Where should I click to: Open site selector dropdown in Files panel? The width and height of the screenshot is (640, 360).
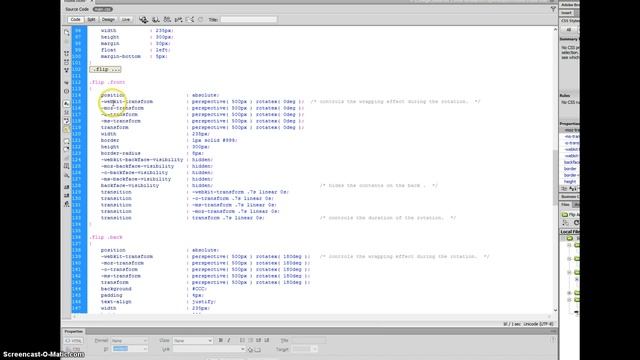click(x=572, y=215)
